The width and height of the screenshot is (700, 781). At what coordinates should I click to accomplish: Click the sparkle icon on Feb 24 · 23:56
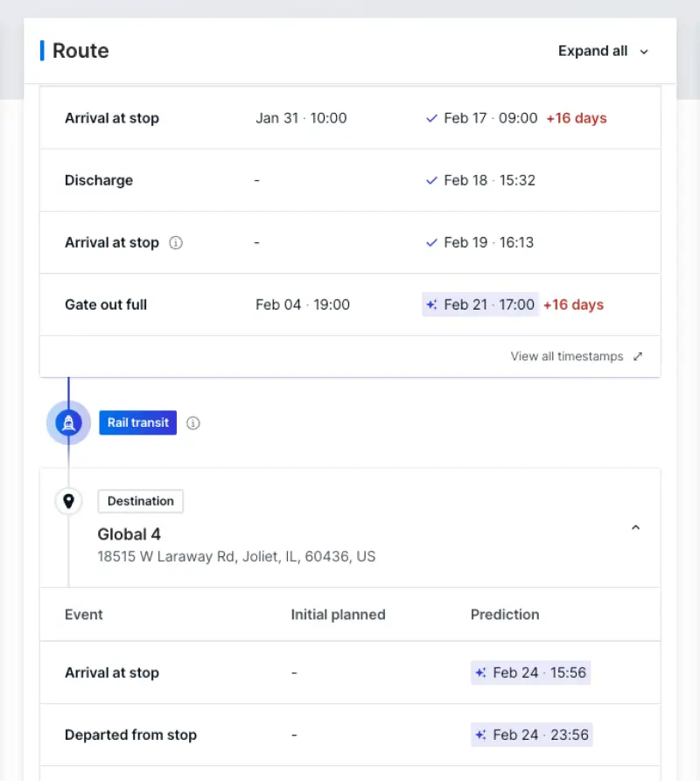[x=480, y=736]
